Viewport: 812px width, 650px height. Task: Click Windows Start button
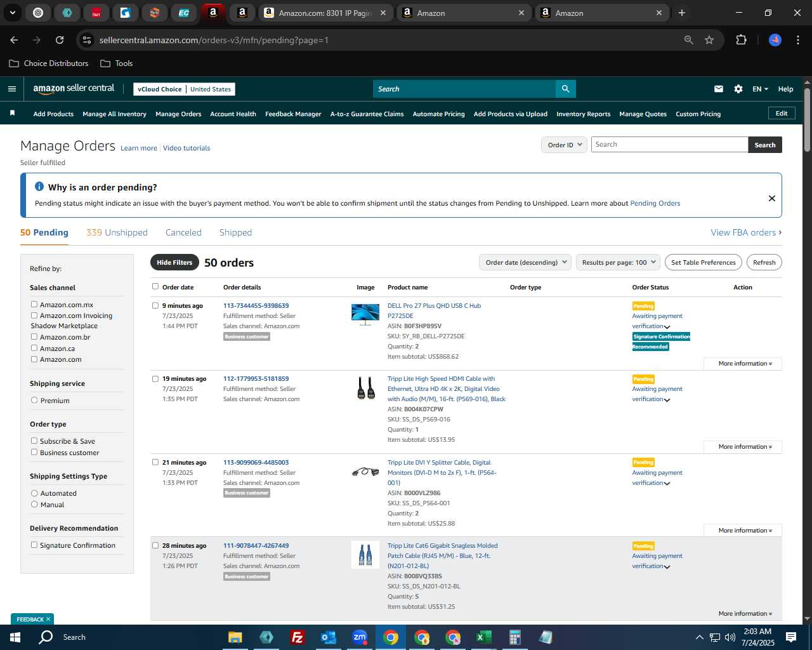pyautogui.click(x=15, y=637)
